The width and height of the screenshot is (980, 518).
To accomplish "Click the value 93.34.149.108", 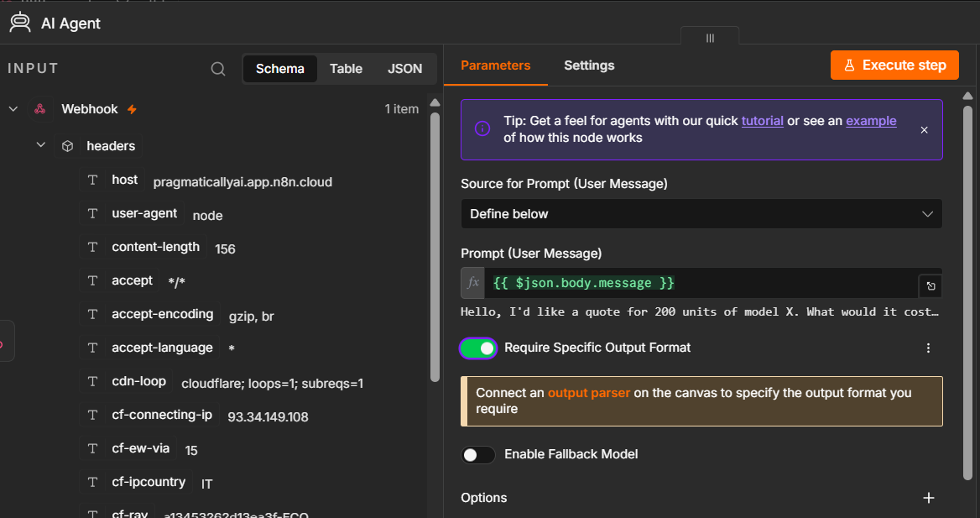I will point(268,416).
